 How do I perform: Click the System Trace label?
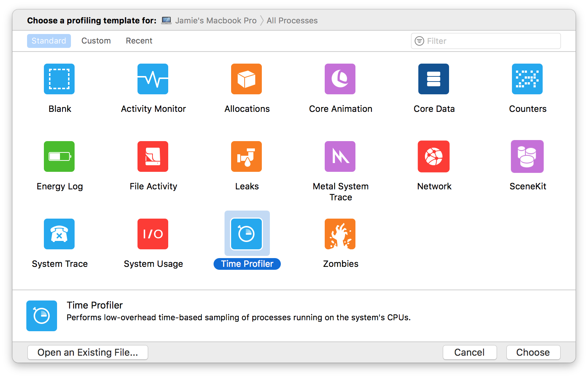tap(60, 264)
